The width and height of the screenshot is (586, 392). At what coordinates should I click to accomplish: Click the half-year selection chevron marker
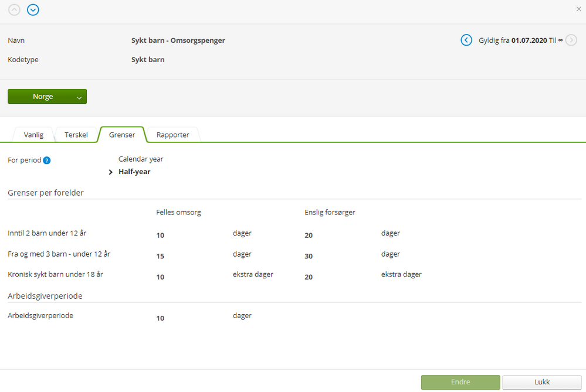tap(111, 172)
